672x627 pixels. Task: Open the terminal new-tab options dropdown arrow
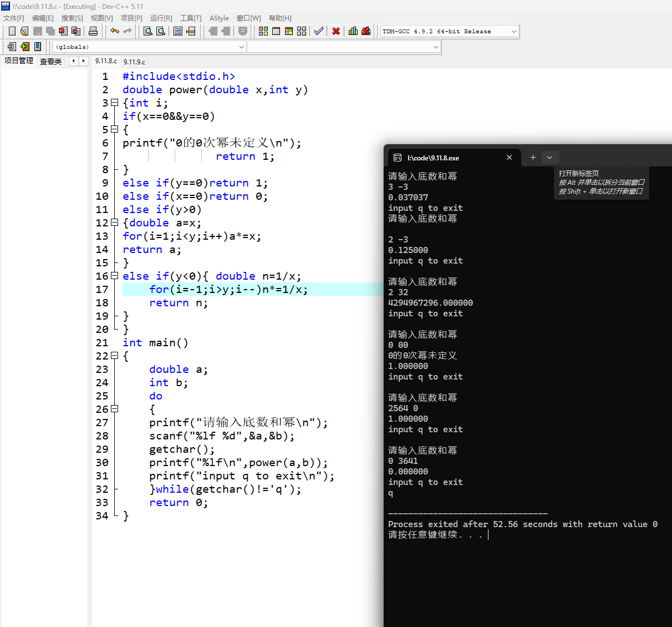tap(549, 158)
